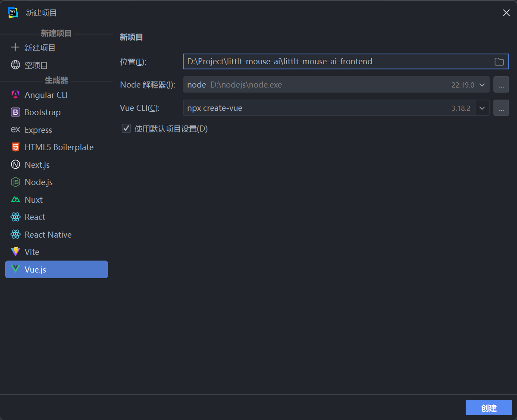
Task: Click the 位置(L): label
Action: click(133, 62)
